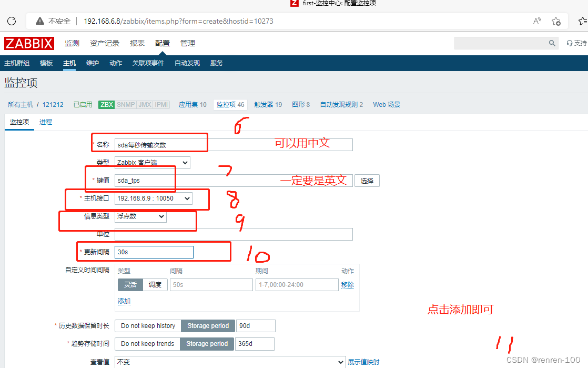Viewport: 588px width, 368px height.
Task: Click the IPMI availability badge
Action: click(x=161, y=105)
